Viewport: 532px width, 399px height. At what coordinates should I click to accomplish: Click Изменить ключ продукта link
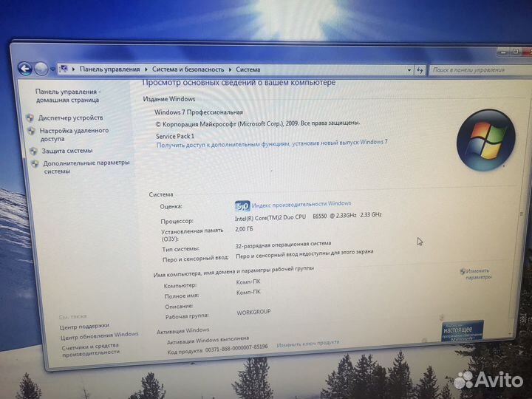coord(308,343)
